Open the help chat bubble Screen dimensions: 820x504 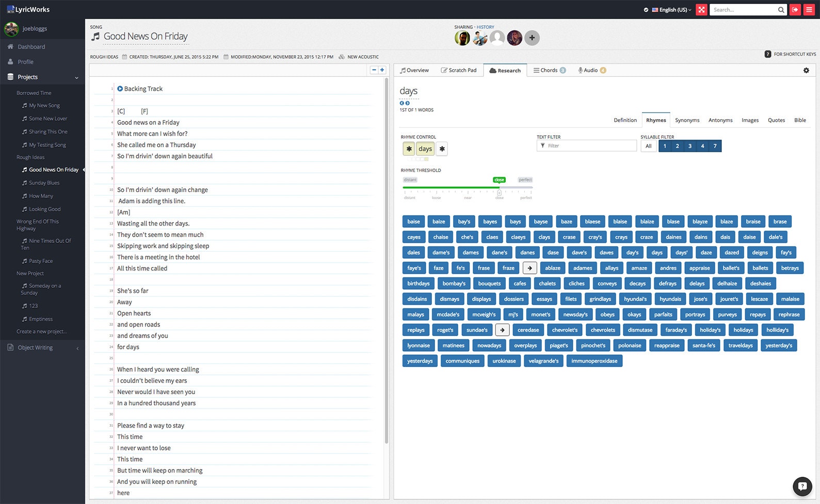(x=802, y=486)
